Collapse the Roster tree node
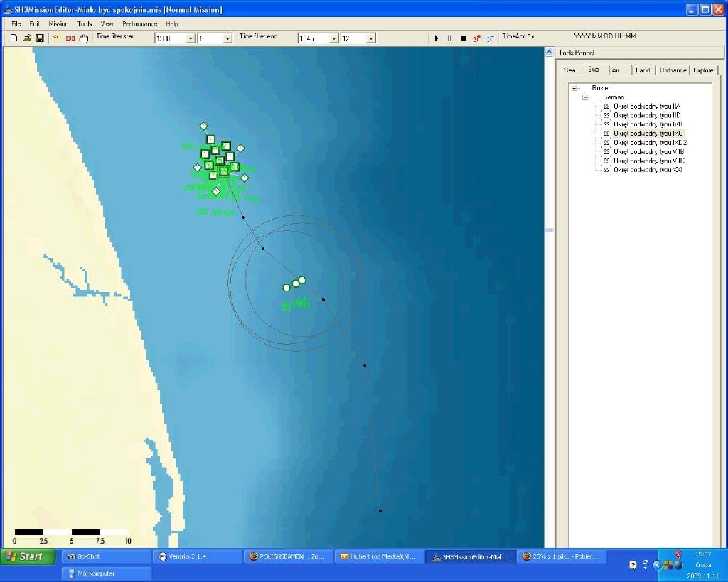The width and height of the screenshot is (728, 582). tap(574, 88)
